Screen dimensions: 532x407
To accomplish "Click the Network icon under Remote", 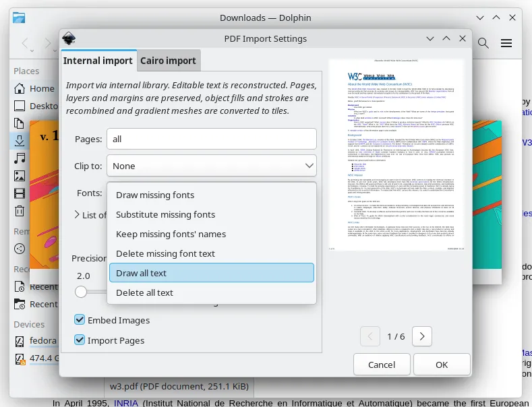I will tap(20, 249).
